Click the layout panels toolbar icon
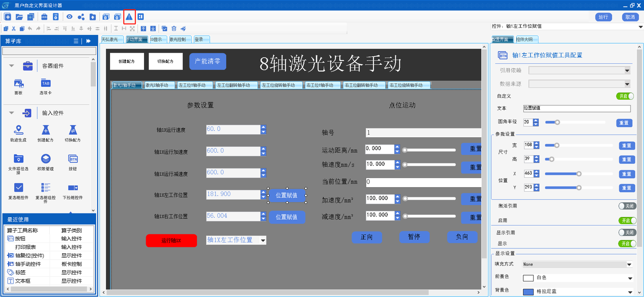The image size is (644, 297). coord(141,17)
